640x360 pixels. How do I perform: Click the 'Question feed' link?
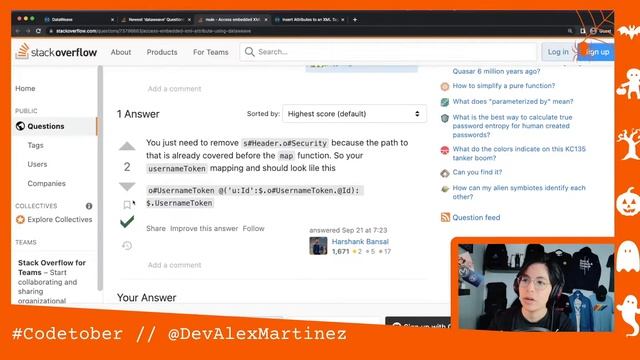(476, 217)
